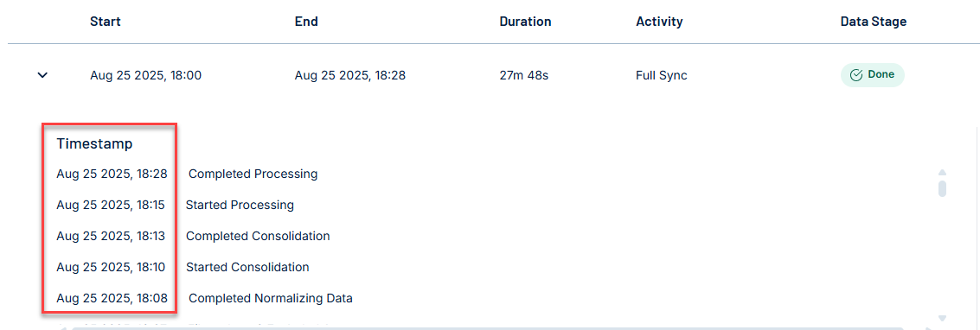This screenshot has width=980, height=330.
Task: Click the Done status badge
Action: pyautogui.click(x=872, y=75)
